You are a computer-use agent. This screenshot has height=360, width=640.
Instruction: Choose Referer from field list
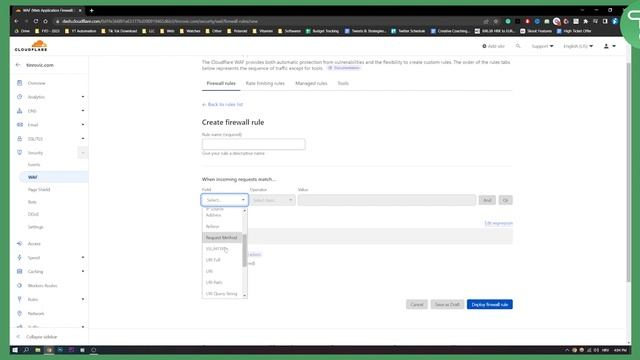[222, 226]
